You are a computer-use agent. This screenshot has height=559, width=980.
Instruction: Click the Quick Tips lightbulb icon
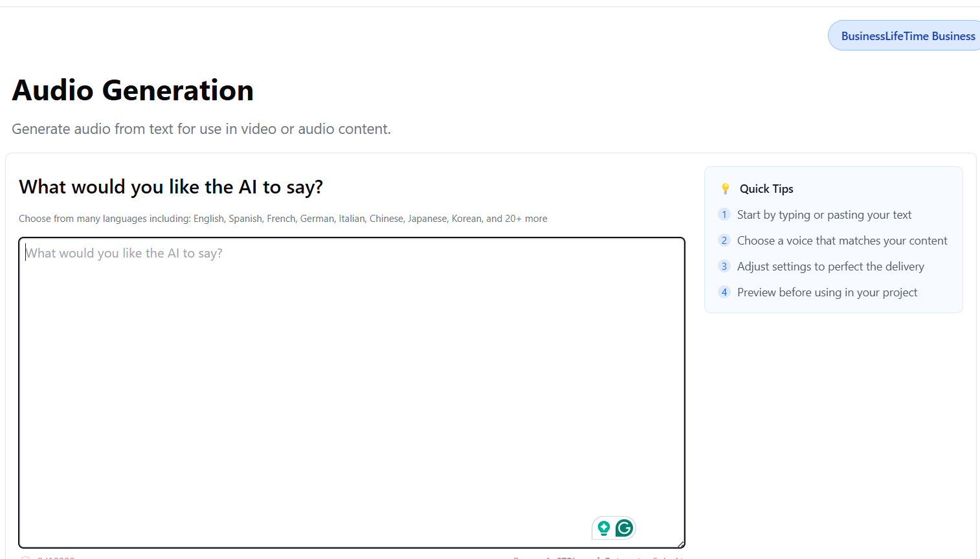[725, 189]
